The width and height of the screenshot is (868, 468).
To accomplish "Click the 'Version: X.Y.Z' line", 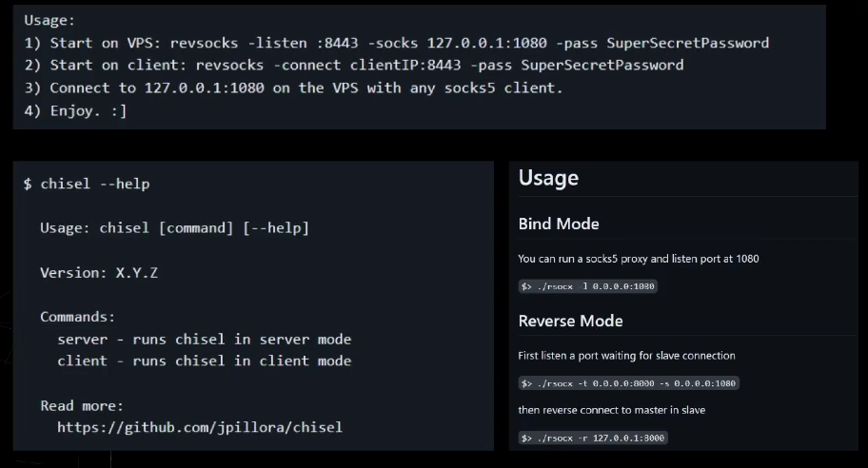I will tap(99, 273).
